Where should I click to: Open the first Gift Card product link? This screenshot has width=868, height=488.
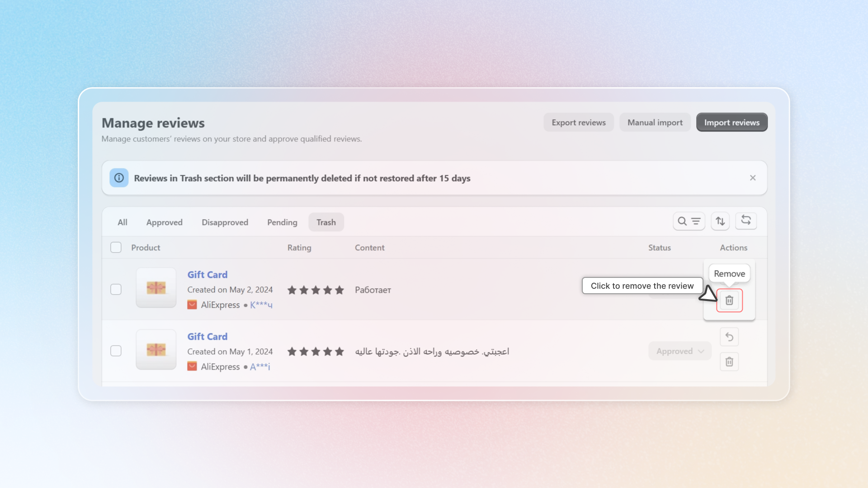[x=208, y=275]
